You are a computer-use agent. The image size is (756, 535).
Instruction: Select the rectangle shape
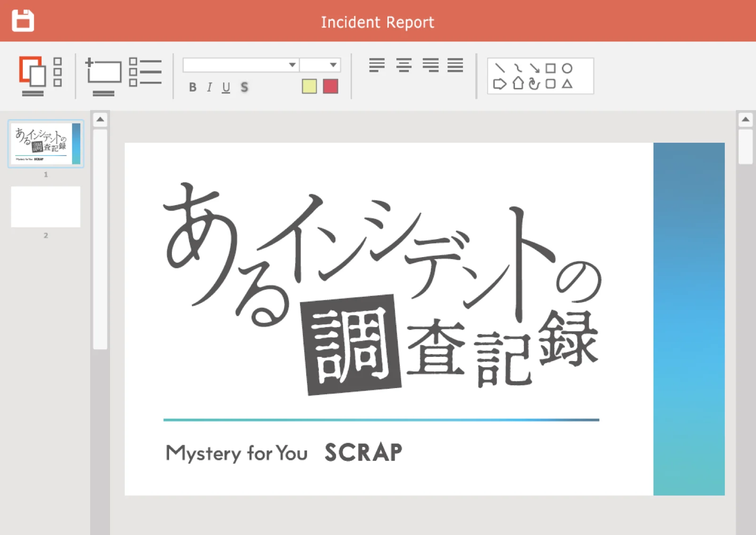[x=550, y=69]
